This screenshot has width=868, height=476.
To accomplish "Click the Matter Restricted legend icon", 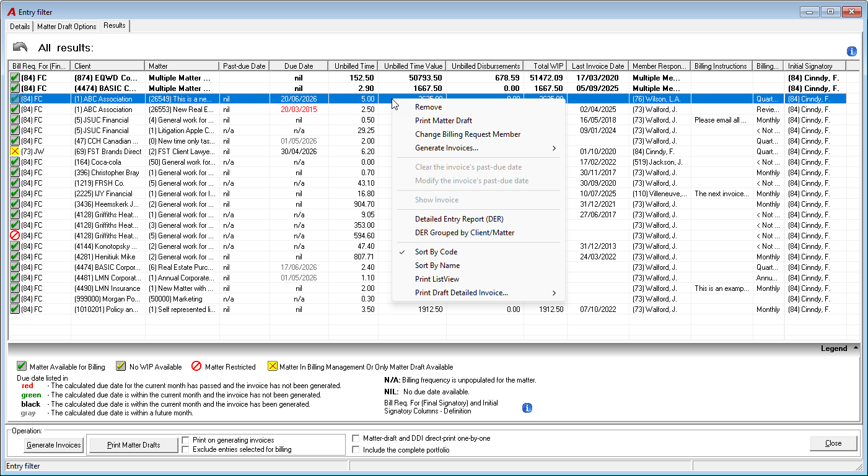I will (x=197, y=366).
